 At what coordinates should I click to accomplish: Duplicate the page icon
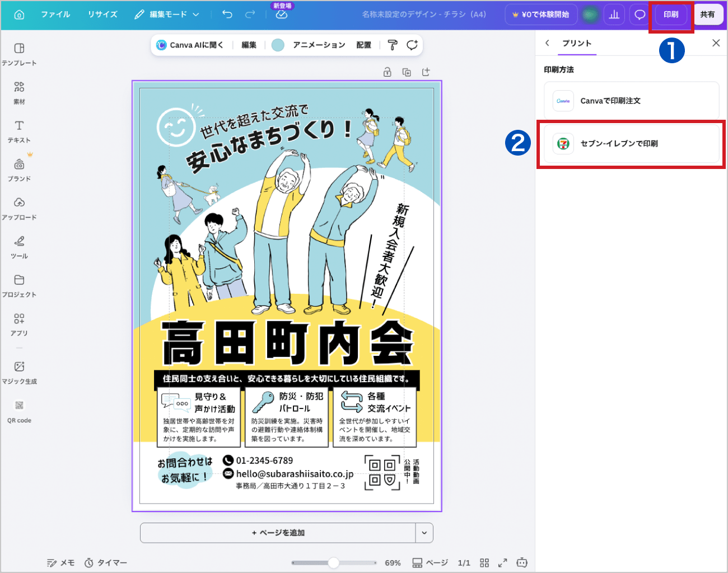pos(407,72)
